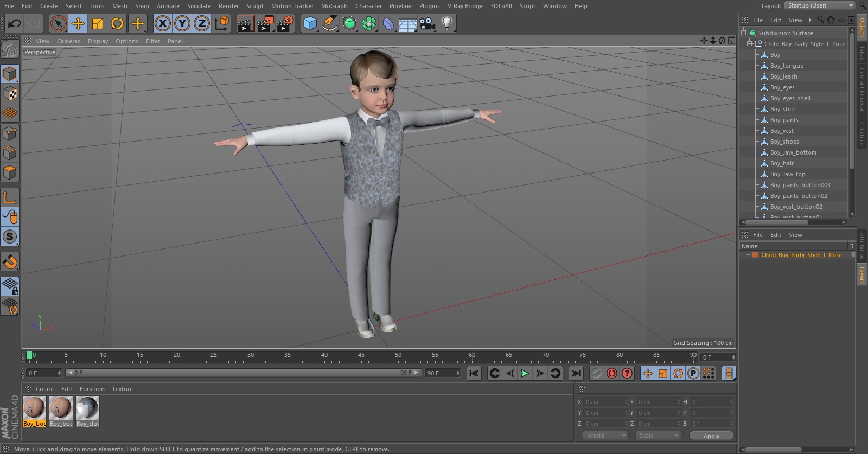Open viewport Display menu

(98, 41)
